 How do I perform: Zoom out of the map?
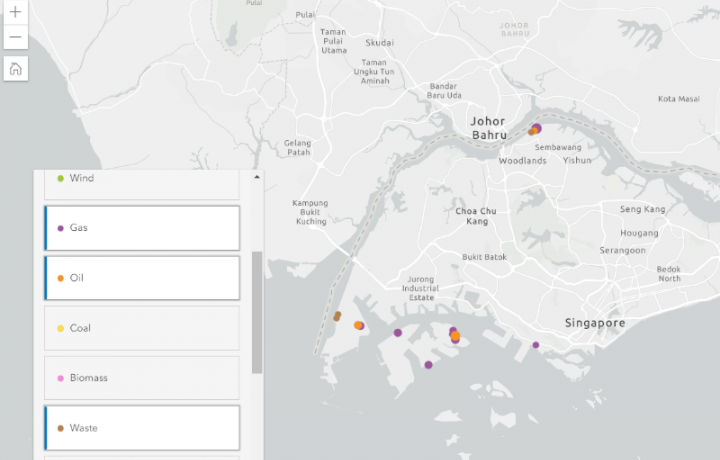pyautogui.click(x=16, y=37)
